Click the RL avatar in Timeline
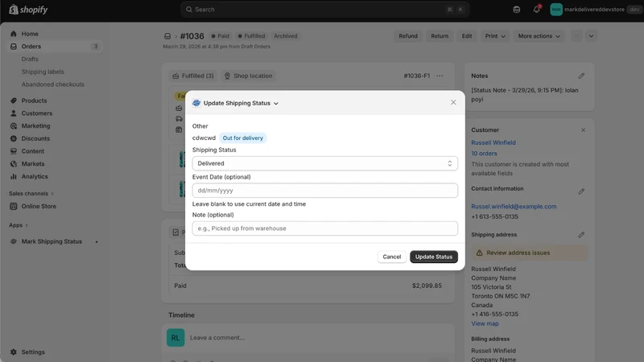The height and width of the screenshot is (362, 644). pos(175,337)
